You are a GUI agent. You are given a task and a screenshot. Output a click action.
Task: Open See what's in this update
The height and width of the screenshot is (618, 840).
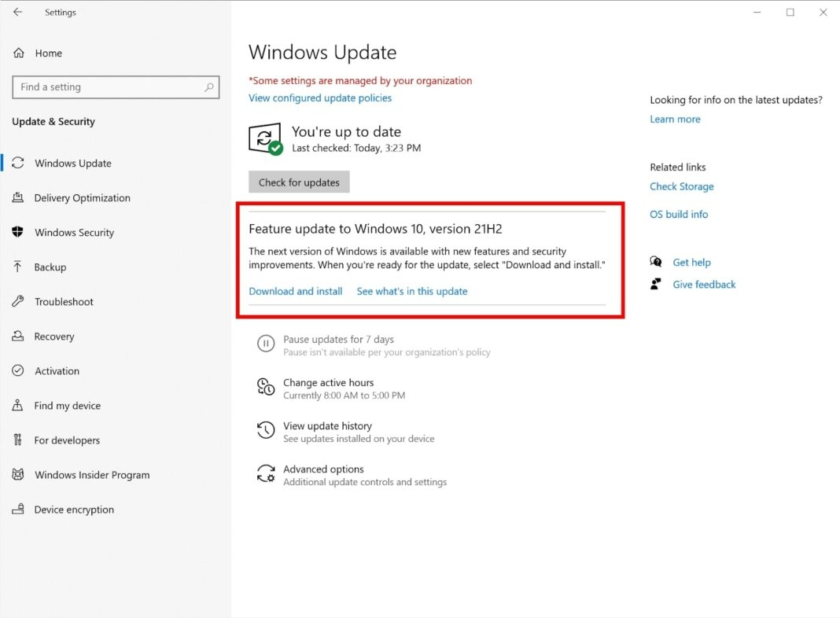[x=412, y=291]
